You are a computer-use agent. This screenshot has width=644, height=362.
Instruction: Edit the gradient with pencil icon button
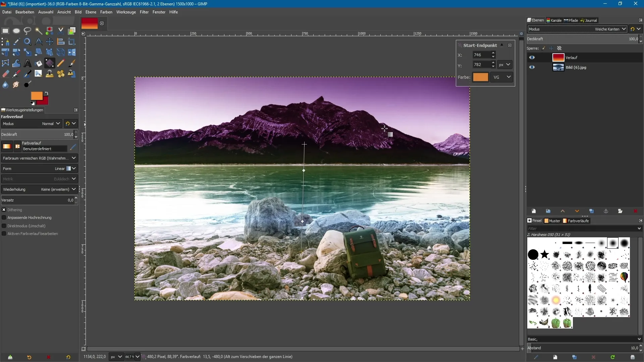click(x=73, y=147)
